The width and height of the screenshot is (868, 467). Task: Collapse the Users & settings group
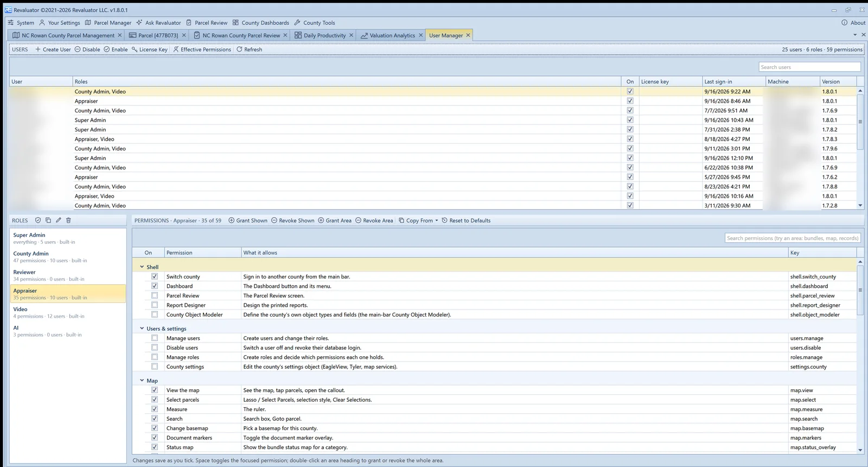point(142,329)
